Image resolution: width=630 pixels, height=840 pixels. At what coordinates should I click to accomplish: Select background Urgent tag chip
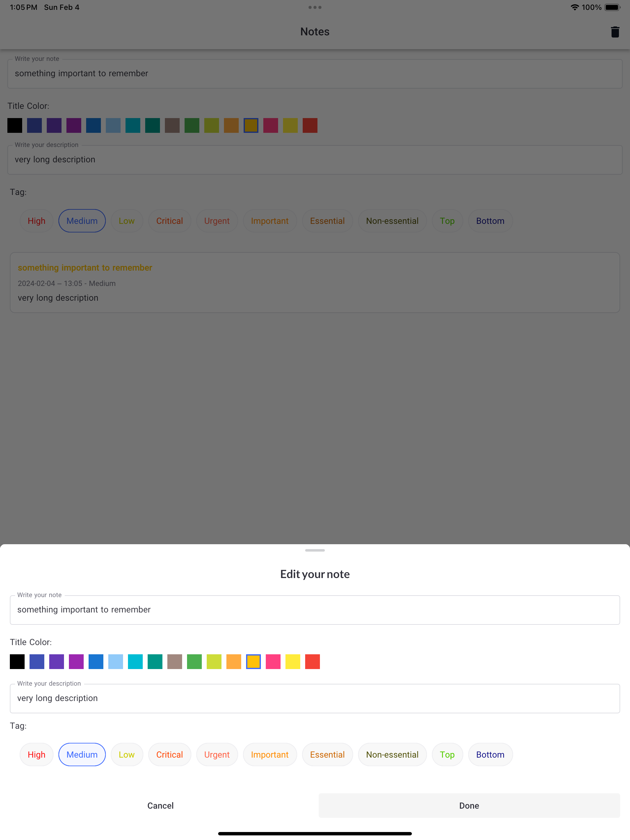tap(217, 221)
